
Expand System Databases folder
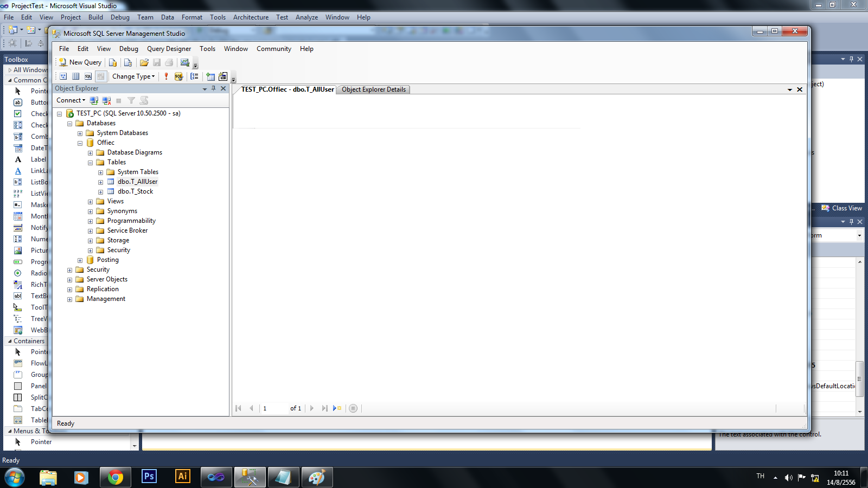pos(80,133)
